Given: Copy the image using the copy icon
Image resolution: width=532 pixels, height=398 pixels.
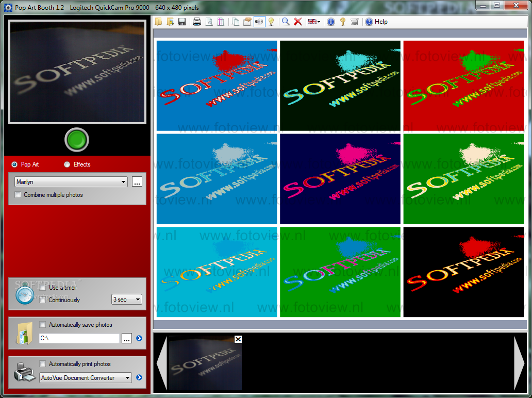Looking at the screenshot, I should (236, 22).
